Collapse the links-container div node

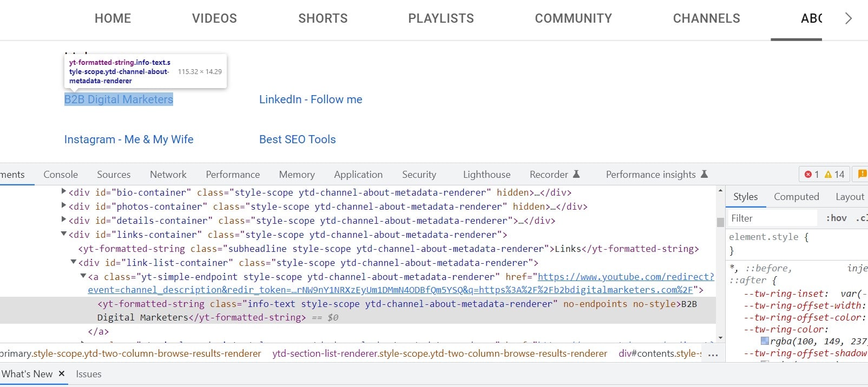[64, 234]
